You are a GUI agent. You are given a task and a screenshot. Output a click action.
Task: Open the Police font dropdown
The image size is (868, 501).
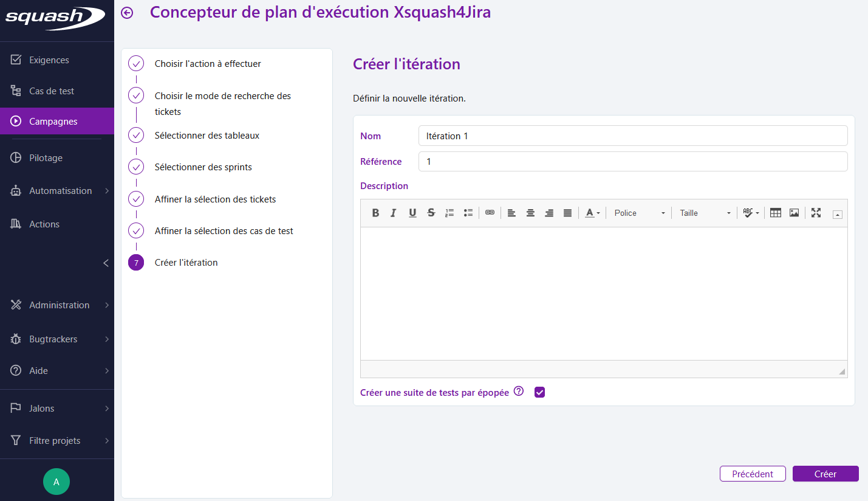pyautogui.click(x=640, y=213)
